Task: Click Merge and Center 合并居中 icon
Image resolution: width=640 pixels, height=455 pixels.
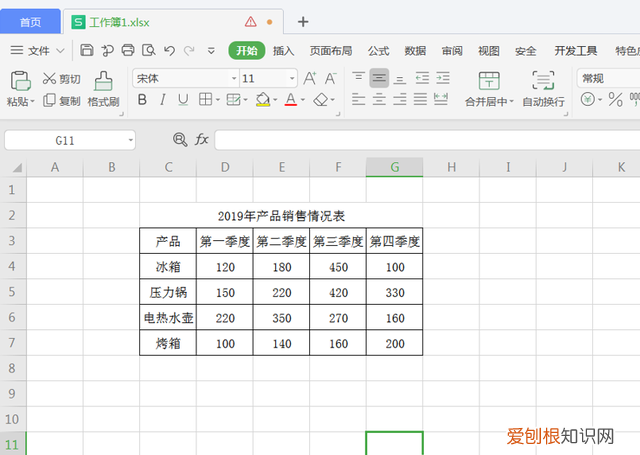Action: (489, 80)
